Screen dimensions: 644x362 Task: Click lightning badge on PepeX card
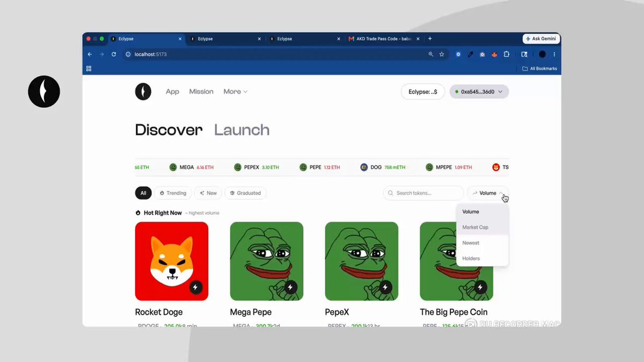(385, 287)
